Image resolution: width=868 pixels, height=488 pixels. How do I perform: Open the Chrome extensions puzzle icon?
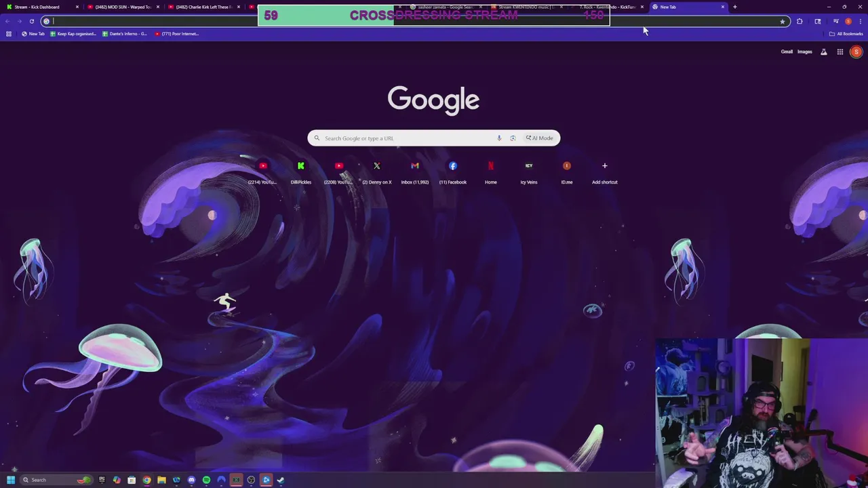(800, 21)
